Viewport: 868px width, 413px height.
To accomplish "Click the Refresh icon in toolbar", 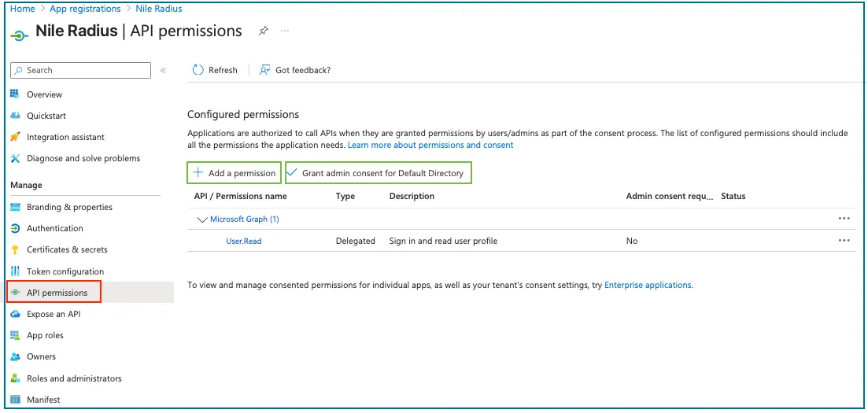I will point(198,70).
